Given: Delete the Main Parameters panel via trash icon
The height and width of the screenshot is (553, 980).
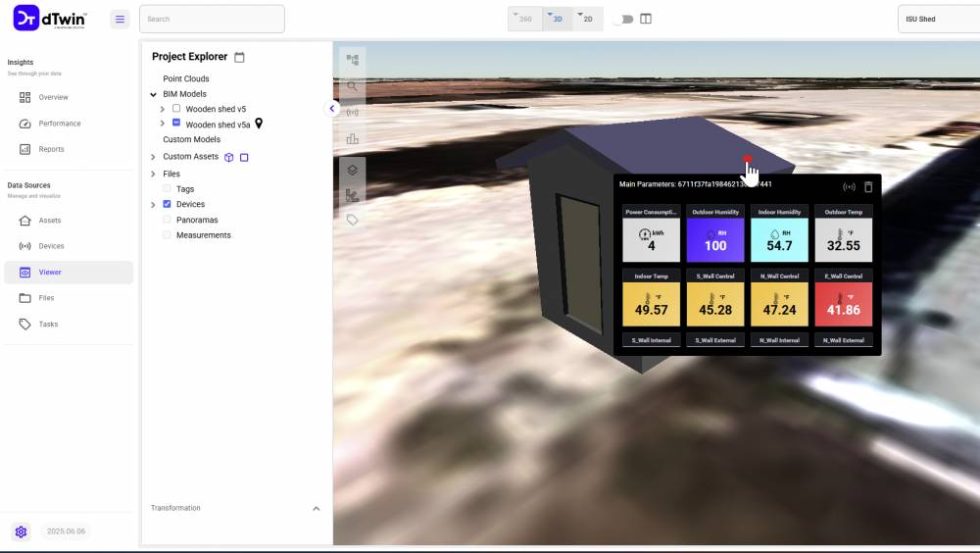Looking at the screenshot, I should (868, 186).
